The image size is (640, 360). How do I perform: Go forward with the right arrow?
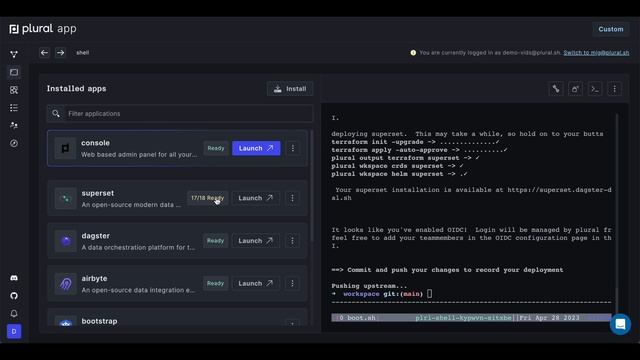[x=60, y=53]
